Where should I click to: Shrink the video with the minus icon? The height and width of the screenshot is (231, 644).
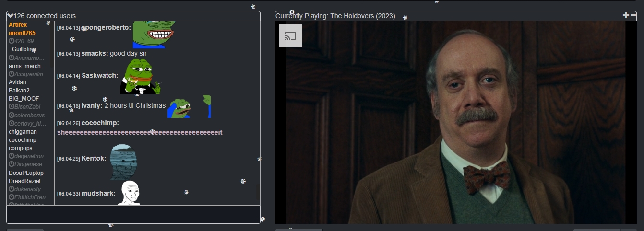coord(633,15)
